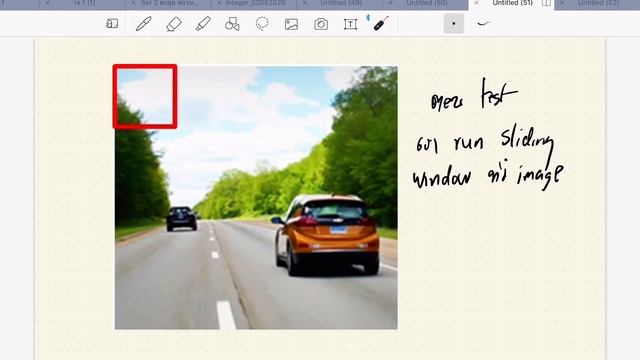Switch to the Untitled (52) tab
The width and height of the screenshot is (640, 360).
598,3
